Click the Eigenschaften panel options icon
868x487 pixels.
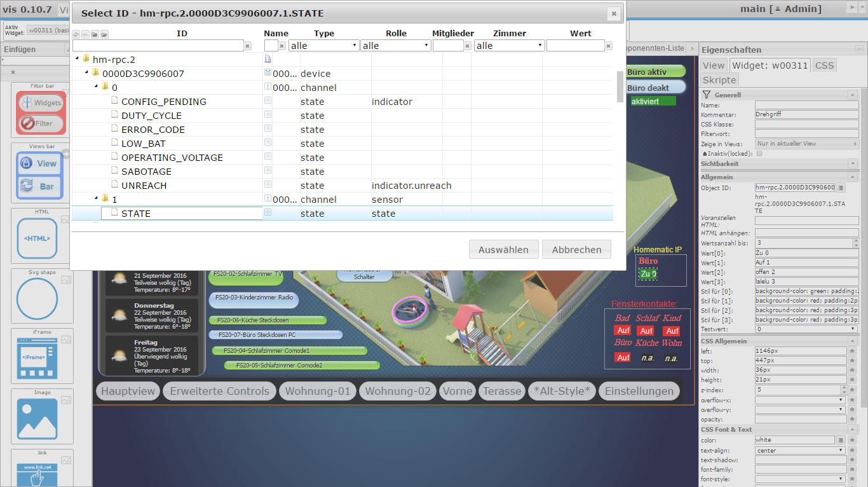pos(859,49)
